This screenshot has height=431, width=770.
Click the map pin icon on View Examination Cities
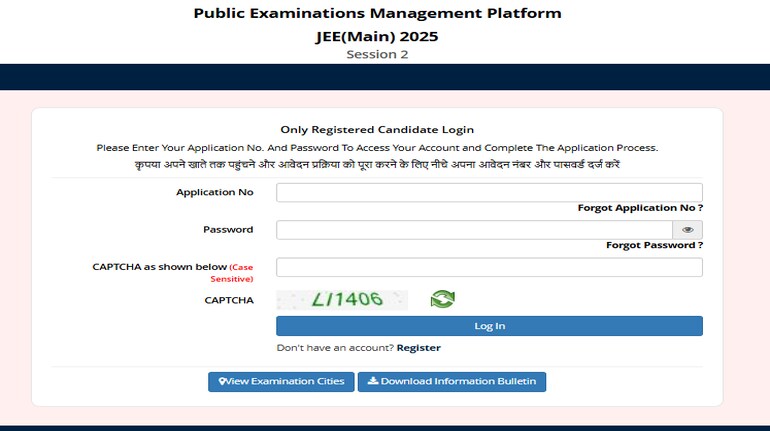(x=222, y=381)
